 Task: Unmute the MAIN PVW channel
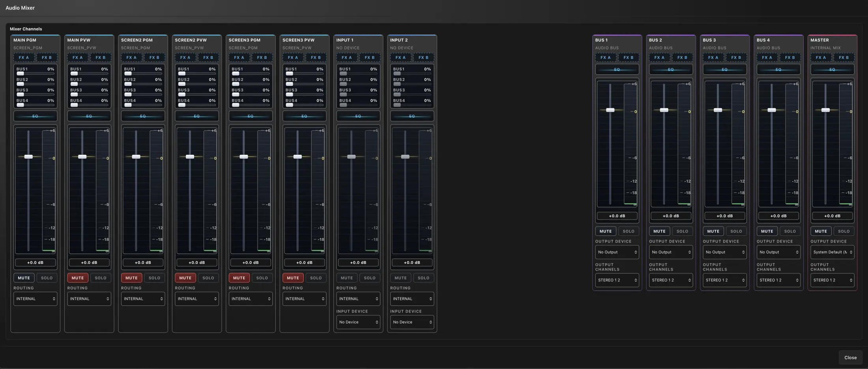(78, 278)
